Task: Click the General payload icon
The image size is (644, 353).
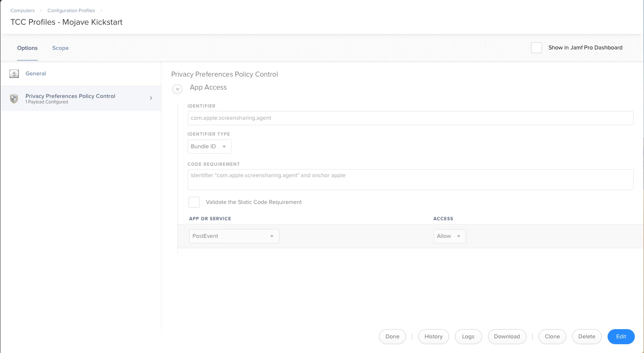Action: coord(14,74)
